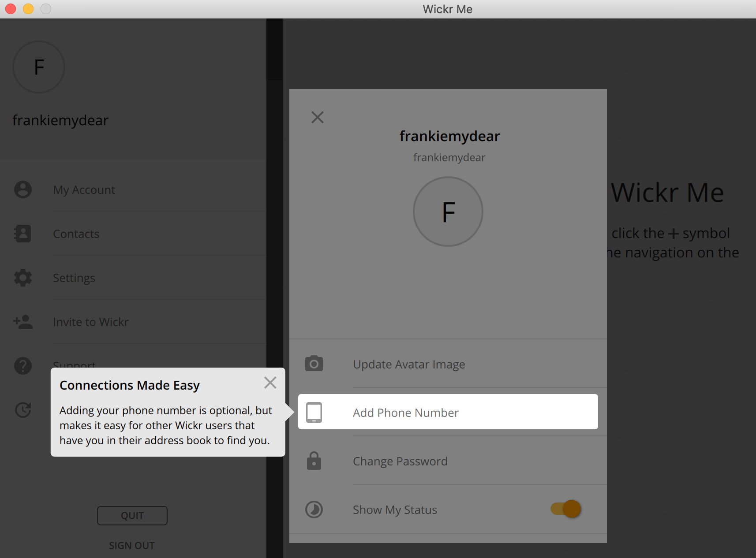Click the camera icon for Update Avatar Image
The height and width of the screenshot is (558, 756).
314,364
